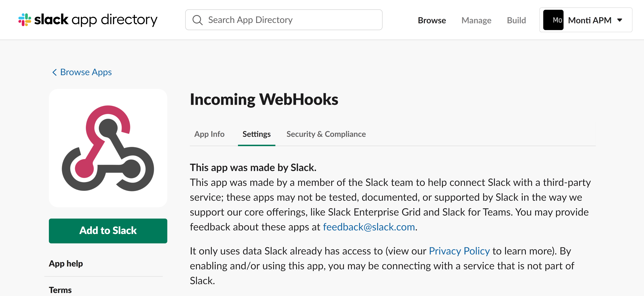
Task: Open the feedback@slack.com email link
Action: click(x=369, y=227)
